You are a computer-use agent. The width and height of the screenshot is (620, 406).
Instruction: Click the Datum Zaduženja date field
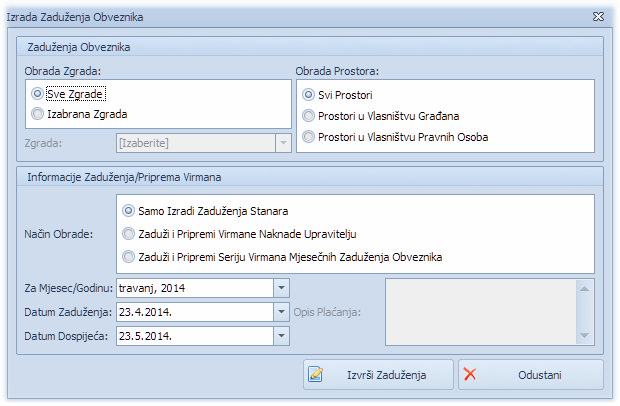[192, 312]
